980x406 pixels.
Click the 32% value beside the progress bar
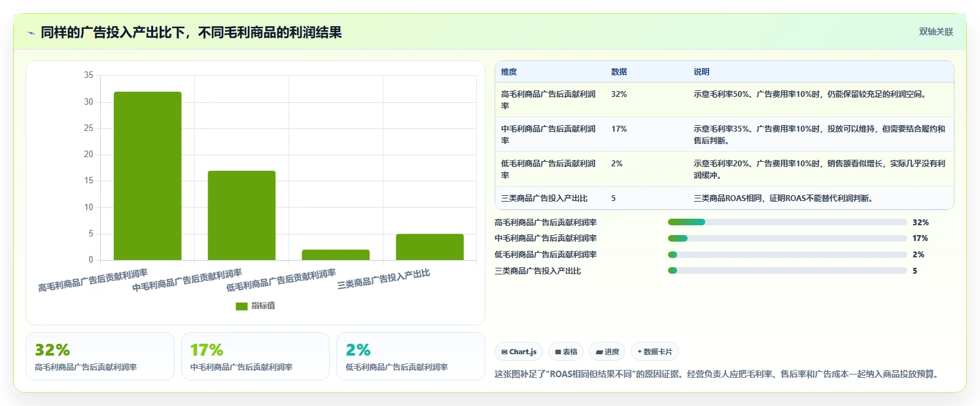tap(920, 223)
